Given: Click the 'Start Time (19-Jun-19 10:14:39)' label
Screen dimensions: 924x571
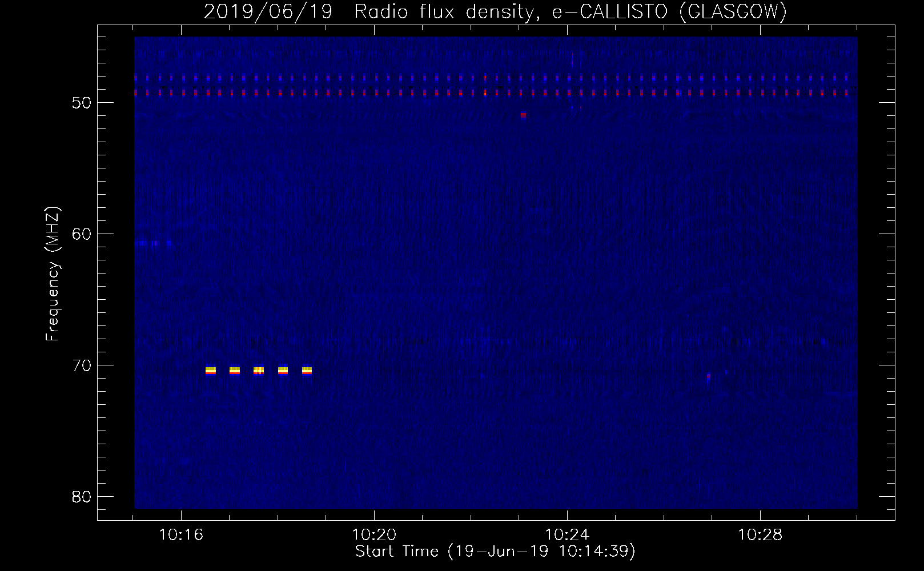Looking at the screenshot, I should pos(495,552).
